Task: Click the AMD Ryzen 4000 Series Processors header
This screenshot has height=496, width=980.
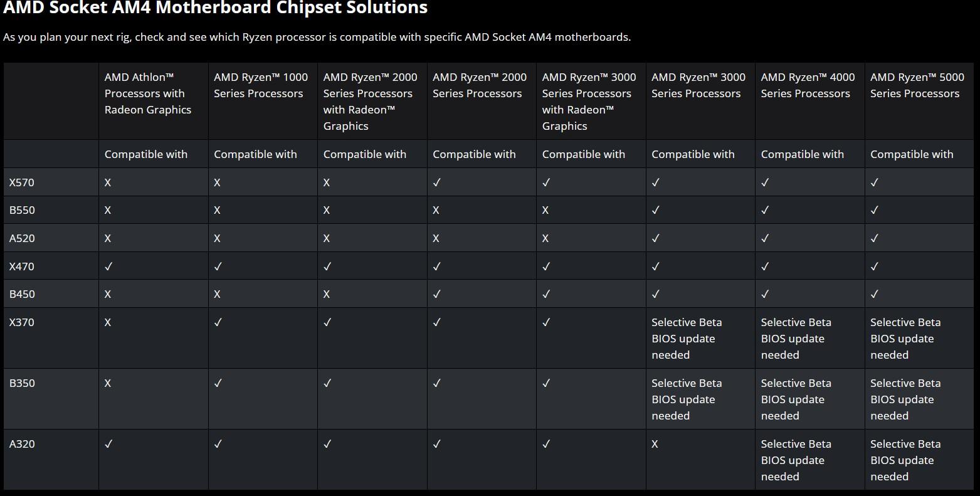Action: coord(808,85)
